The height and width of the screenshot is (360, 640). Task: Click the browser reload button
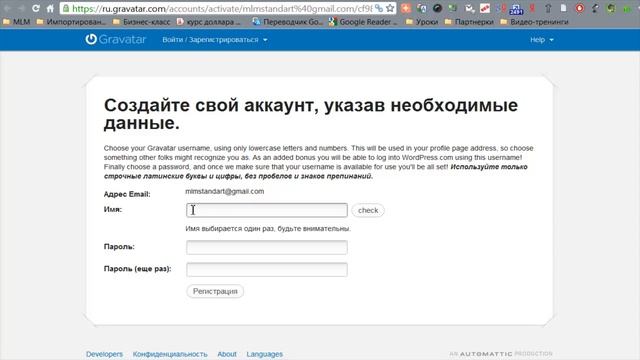pos(36,8)
